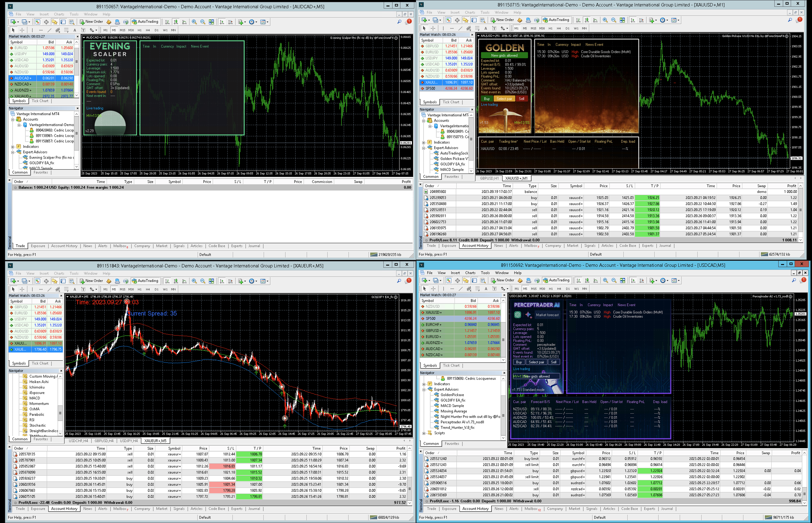Select Heiken Ashi indicator in XAUEUR window Navigator
This screenshot has height=523, width=812.
(39, 382)
